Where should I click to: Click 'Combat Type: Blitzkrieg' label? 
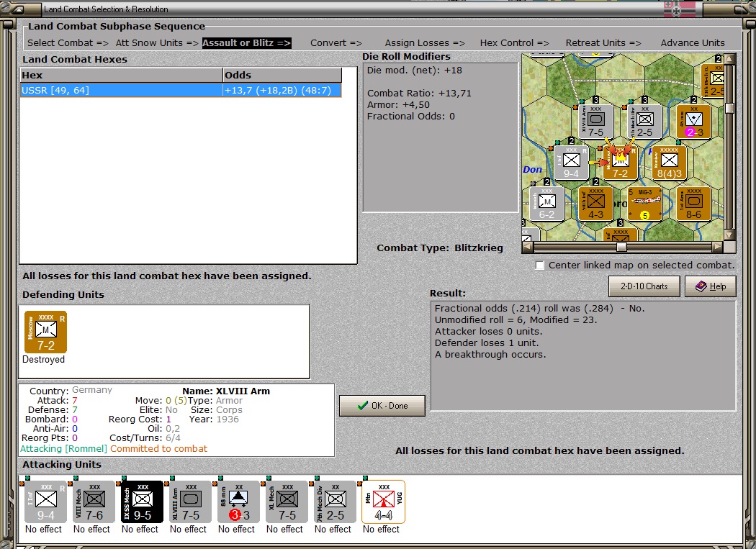coord(440,248)
